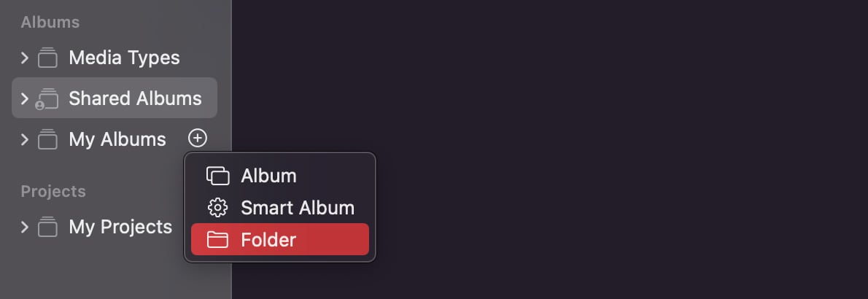Click the My Projects stack icon
The height and width of the screenshot is (299, 868).
tap(47, 227)
